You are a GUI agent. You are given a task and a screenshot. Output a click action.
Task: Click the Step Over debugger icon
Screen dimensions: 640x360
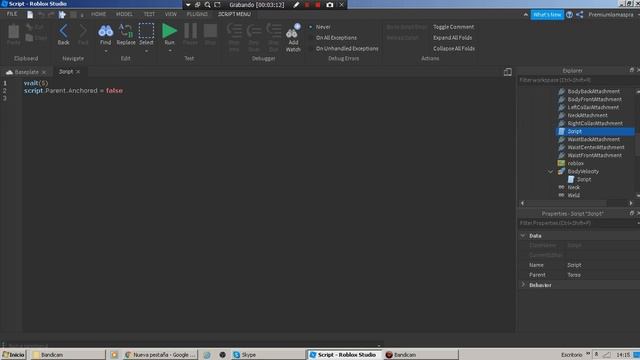pyautogui.click(x=254, y=31)
